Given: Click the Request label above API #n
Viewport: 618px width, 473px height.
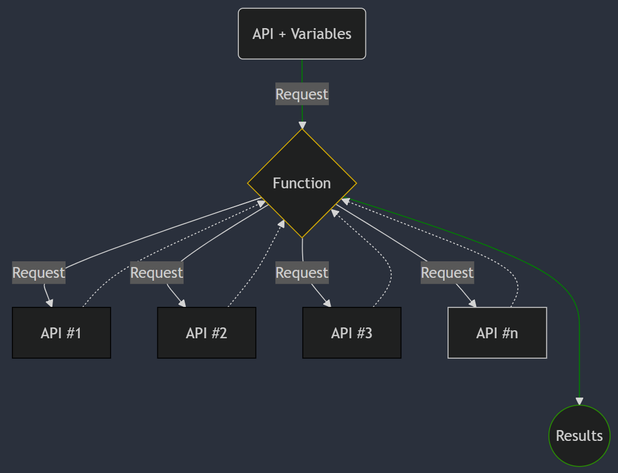Looking at the screenshot, I should click(x=447, y=272).
